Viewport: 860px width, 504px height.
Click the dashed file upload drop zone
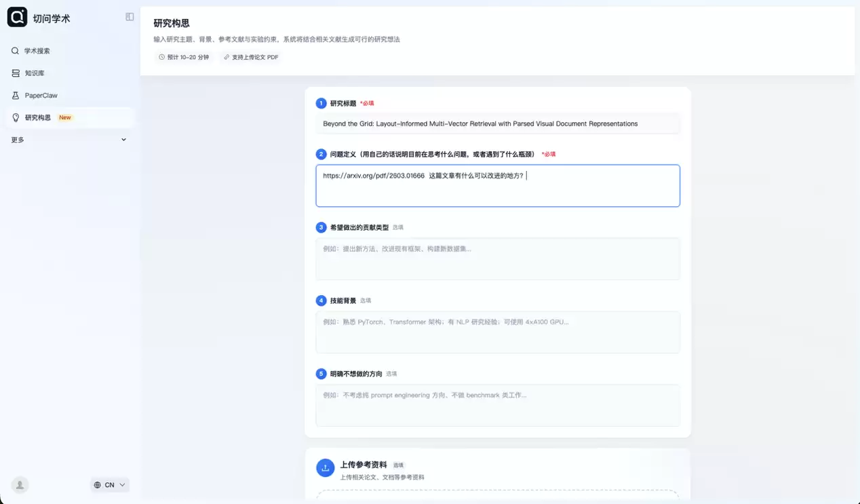[x=497, y=497]
